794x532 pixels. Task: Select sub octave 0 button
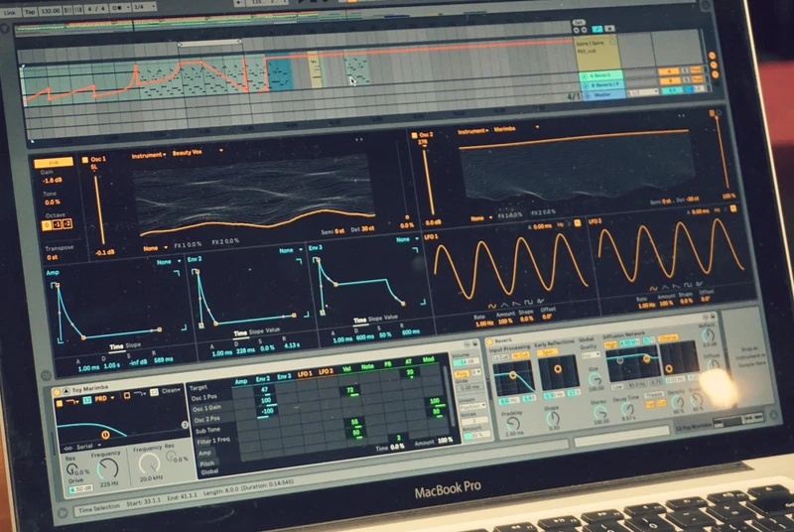click(x=47, y=225)
